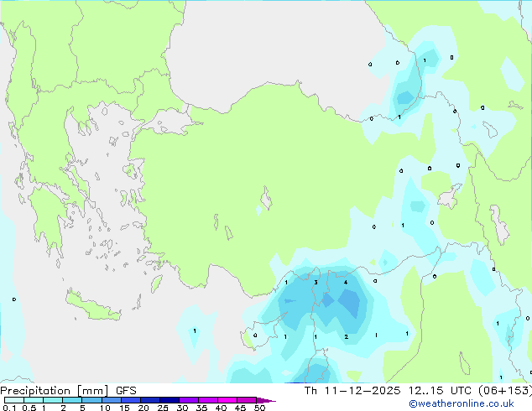This screenshot has width=532, height=411.
Task: Click the 5–10 mm legend swatch
Action: [91, 400]
